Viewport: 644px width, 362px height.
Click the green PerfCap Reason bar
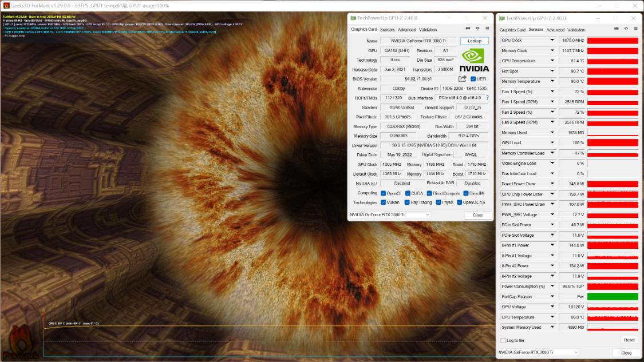pyautogui.click(x=612, y=297)
